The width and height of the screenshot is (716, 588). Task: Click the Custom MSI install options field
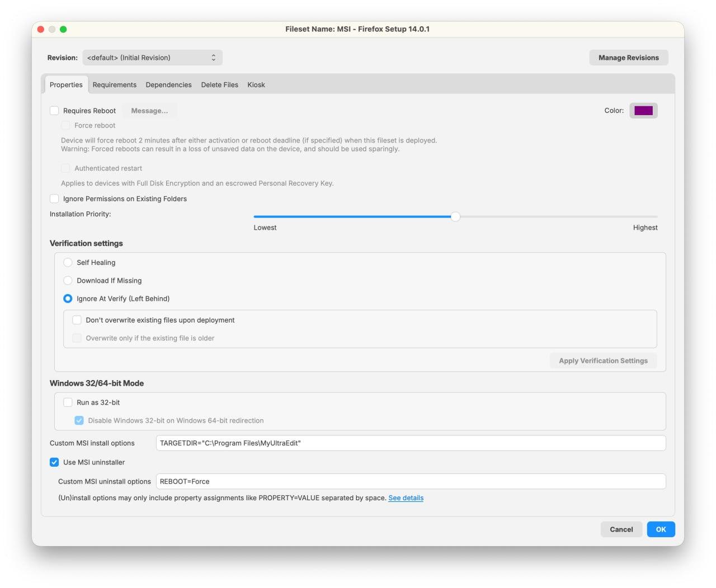411,443
